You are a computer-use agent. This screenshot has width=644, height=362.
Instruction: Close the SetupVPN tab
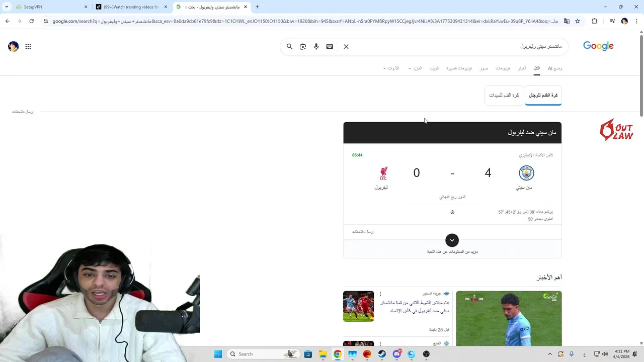pyautogui.click(x=86, y=7)
